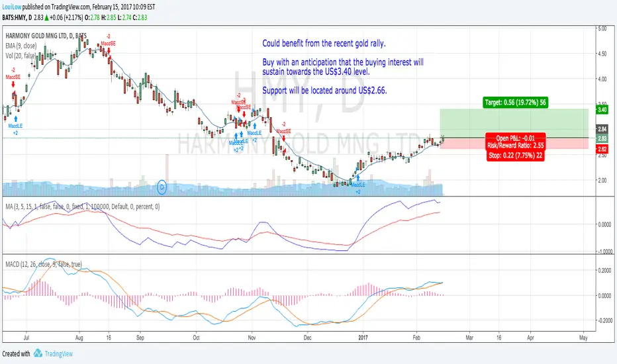Click the MacdSE red arrow near August 16
This screenshot has width=617, height=364.
109,51
